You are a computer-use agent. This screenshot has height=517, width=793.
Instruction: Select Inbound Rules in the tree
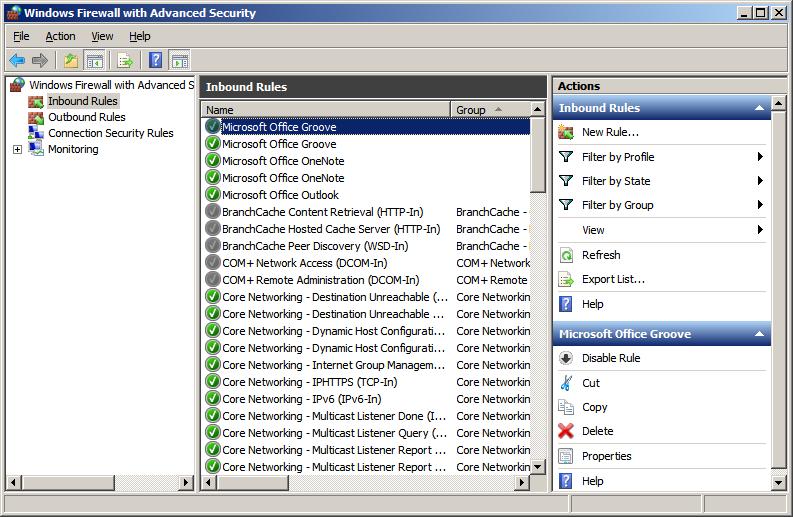[x=82, y=101]
